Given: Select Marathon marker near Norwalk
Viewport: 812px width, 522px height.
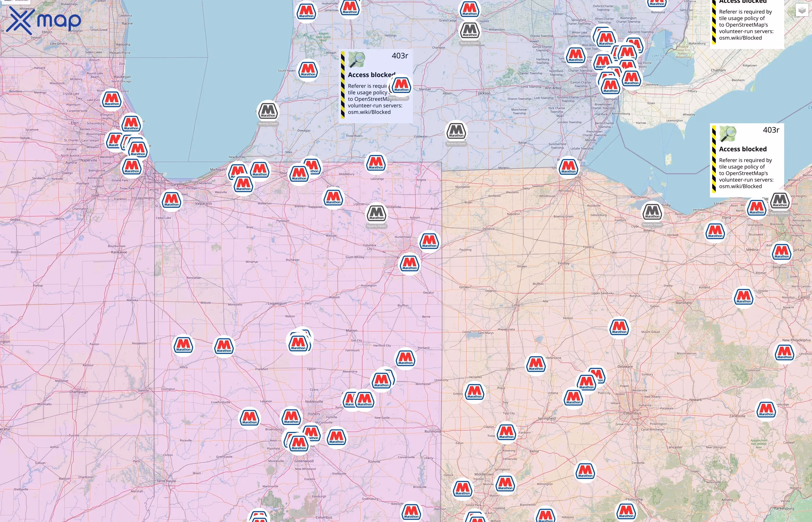Looking at the screenshot, I should click(x=715, y=232).
